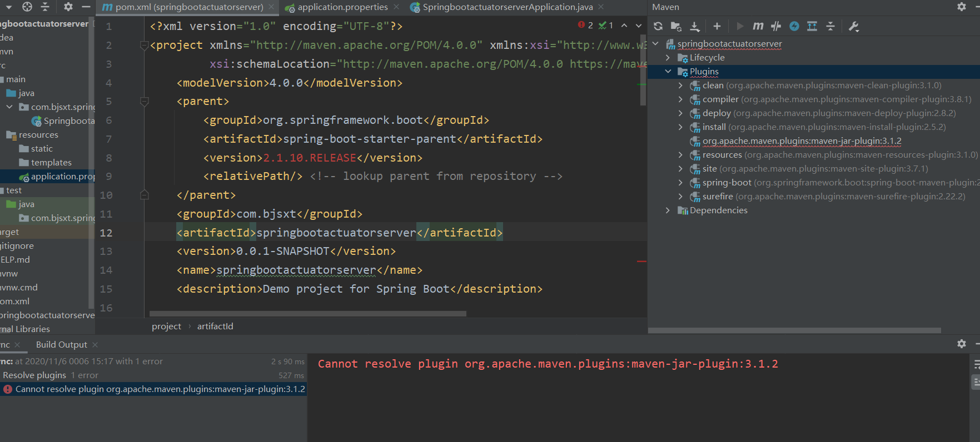This screenshot has width=980, height=442.
Task: Click Reload All Maven Projects icon
Action: (x=658, y=26)
